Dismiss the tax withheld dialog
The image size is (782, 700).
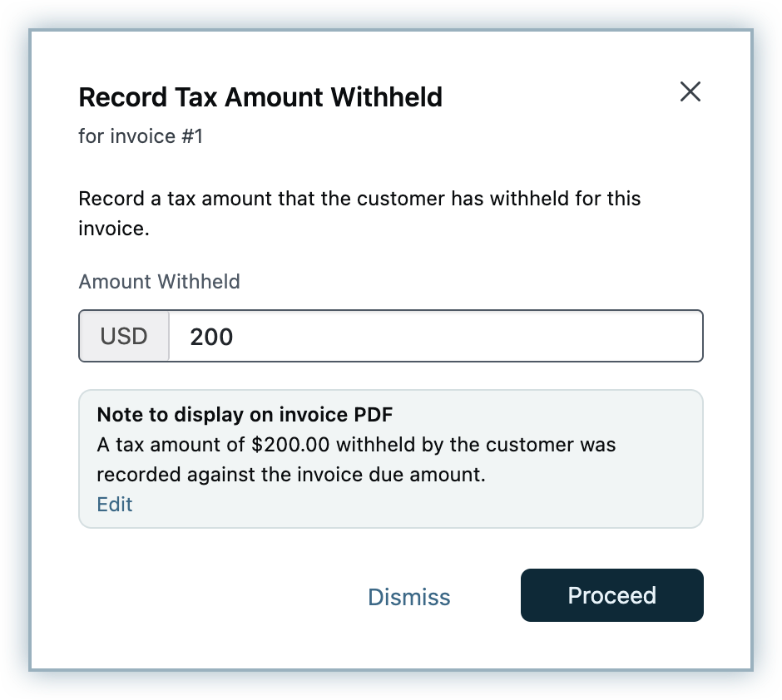[409, 597]
